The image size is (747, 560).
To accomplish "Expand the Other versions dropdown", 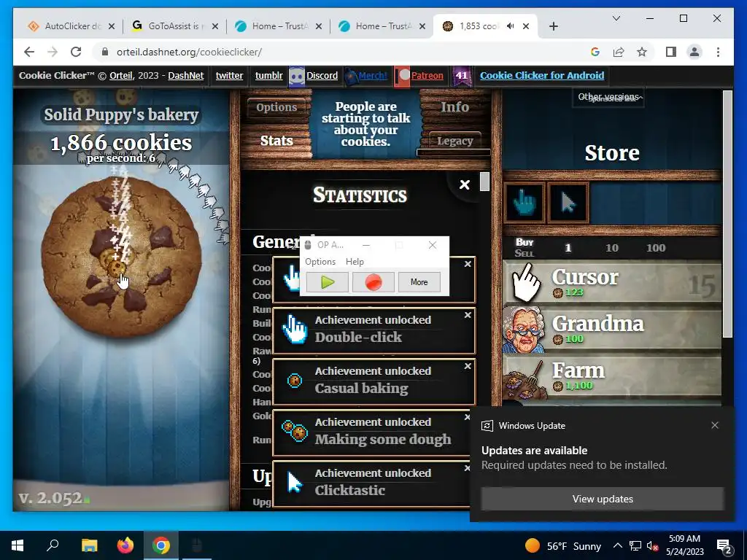I will [608, 97].
